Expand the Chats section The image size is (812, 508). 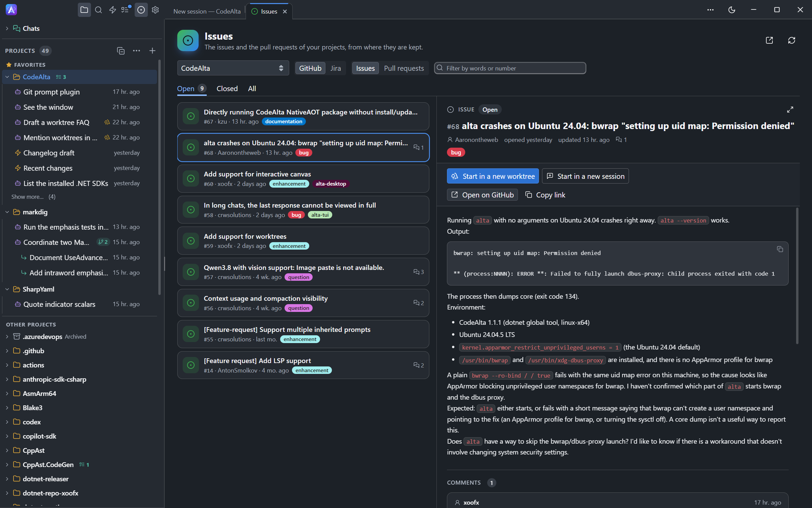point(7,28)
